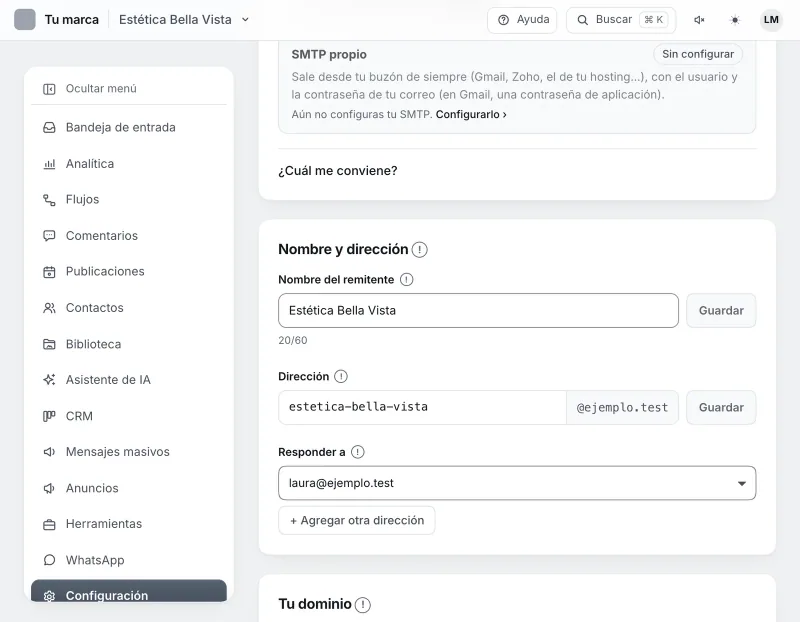The width and height of the screenshot is (800, 622).
Task: Click the question mark icon in Ayuda
Action: point(504,20)
